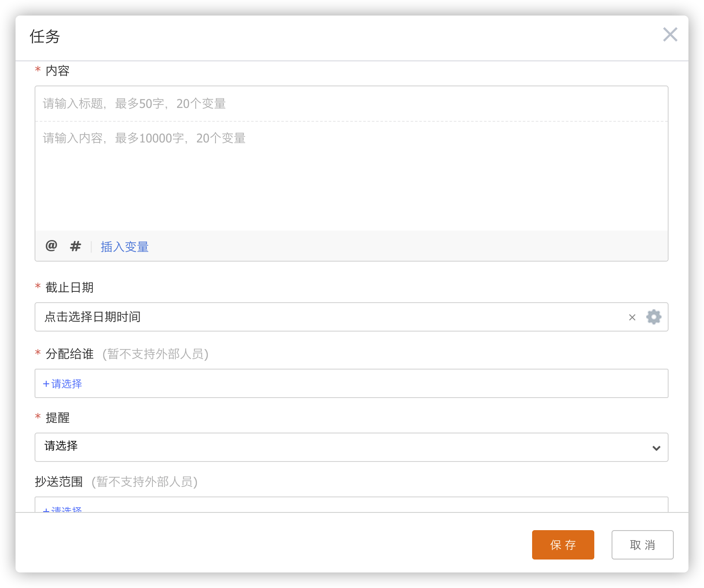Close the 任务 dialog with the X icon

click(670, 35)
